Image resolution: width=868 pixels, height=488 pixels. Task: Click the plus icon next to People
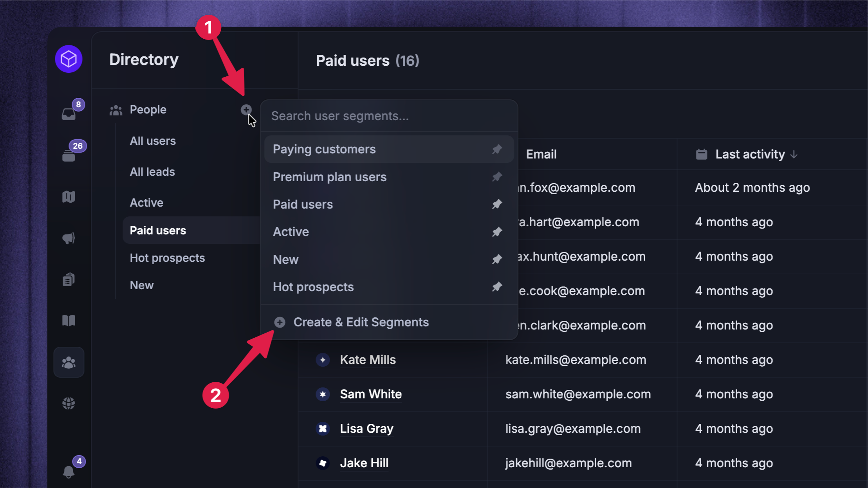click(246, 110)
